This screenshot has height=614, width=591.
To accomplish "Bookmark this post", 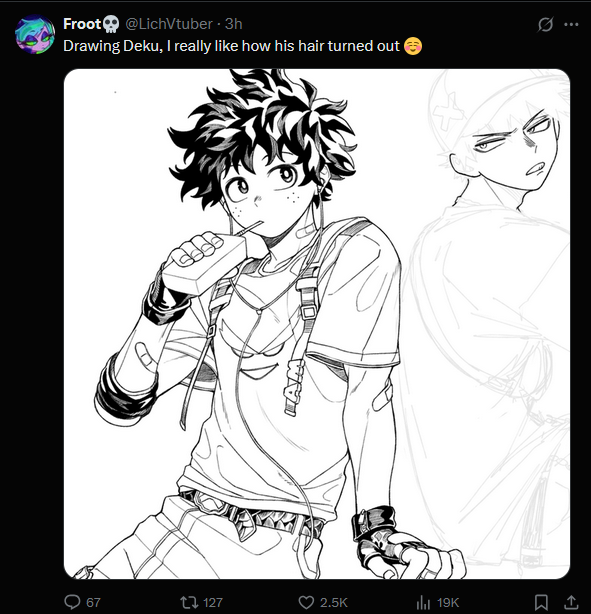I will tap(541, 602).
